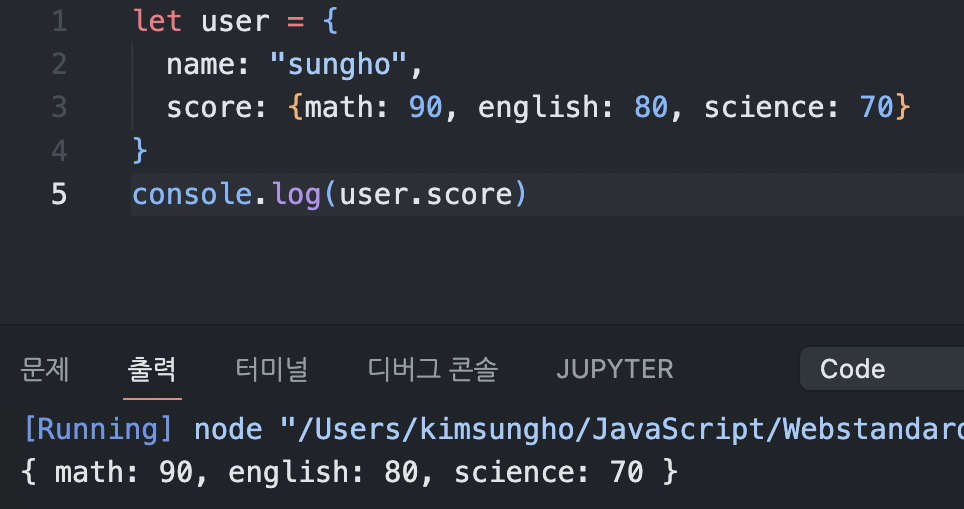Click the node file path in output
Image resolution: width=964 pixels, height=509 pixels.
(622, 428)
